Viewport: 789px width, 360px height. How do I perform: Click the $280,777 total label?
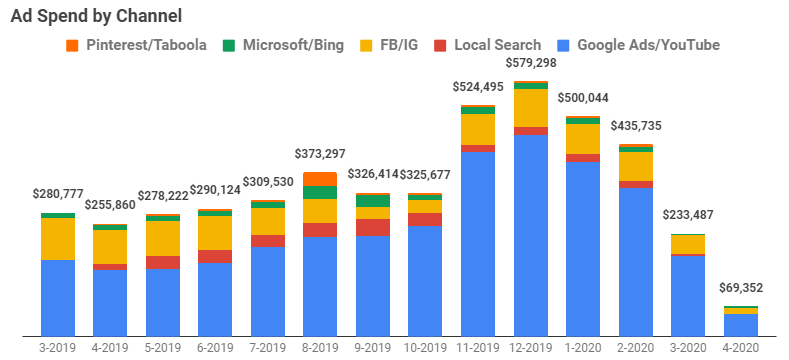[58, 194]
